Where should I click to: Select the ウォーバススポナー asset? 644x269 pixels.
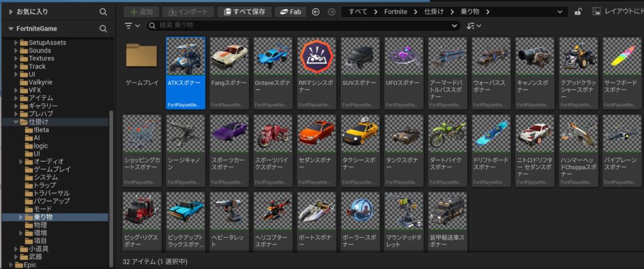[x=491, y=73]
